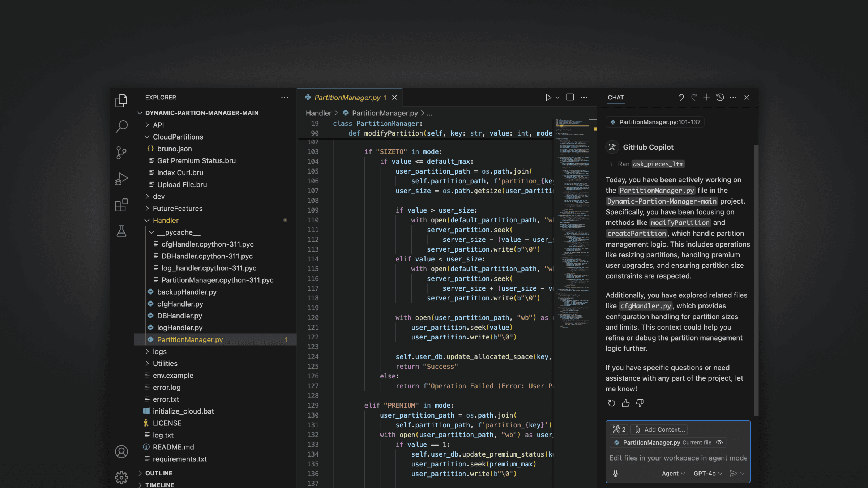
Task: Toggle current file context eye icon
Action: pos(719,442)
